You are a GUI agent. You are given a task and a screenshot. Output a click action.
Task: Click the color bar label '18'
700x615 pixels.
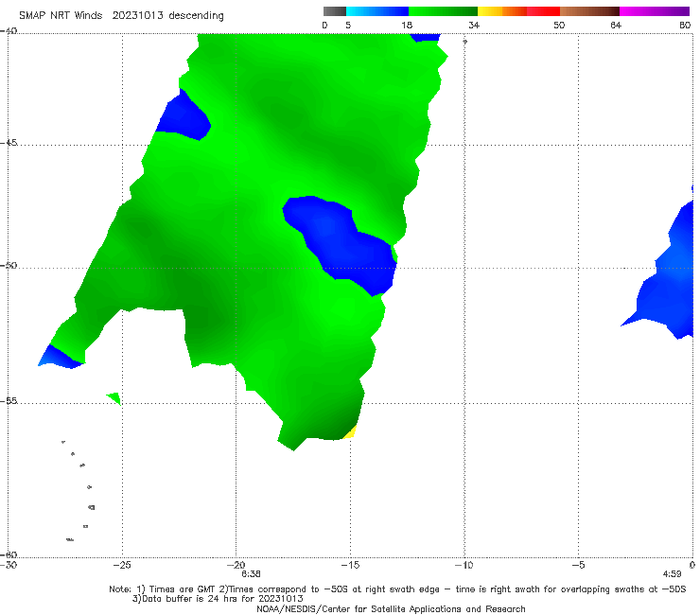point(407,26)
